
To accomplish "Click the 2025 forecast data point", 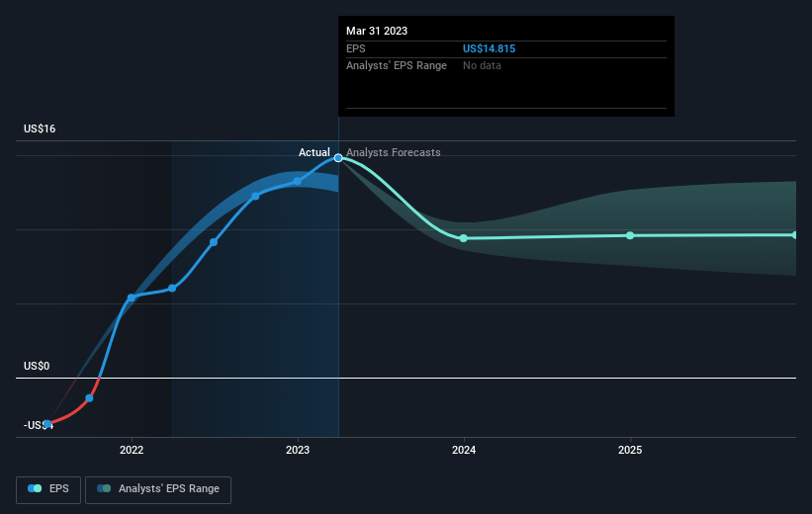I will pyautogui.click(x=630, y=235).
